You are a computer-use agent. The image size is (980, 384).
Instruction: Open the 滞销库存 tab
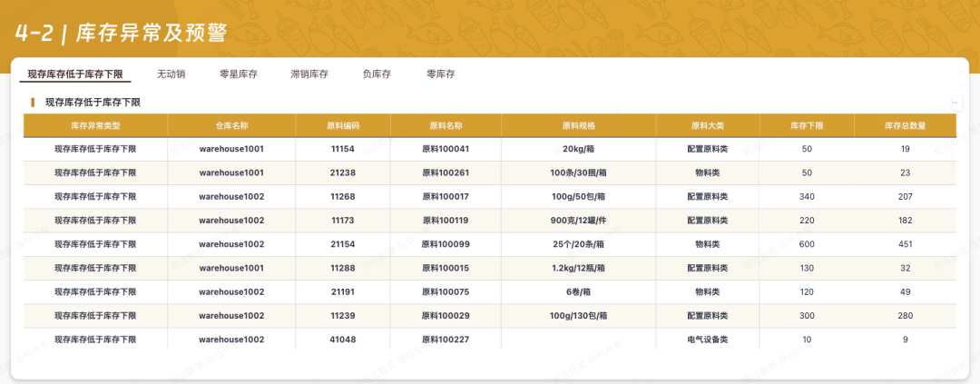pos(309,74)
